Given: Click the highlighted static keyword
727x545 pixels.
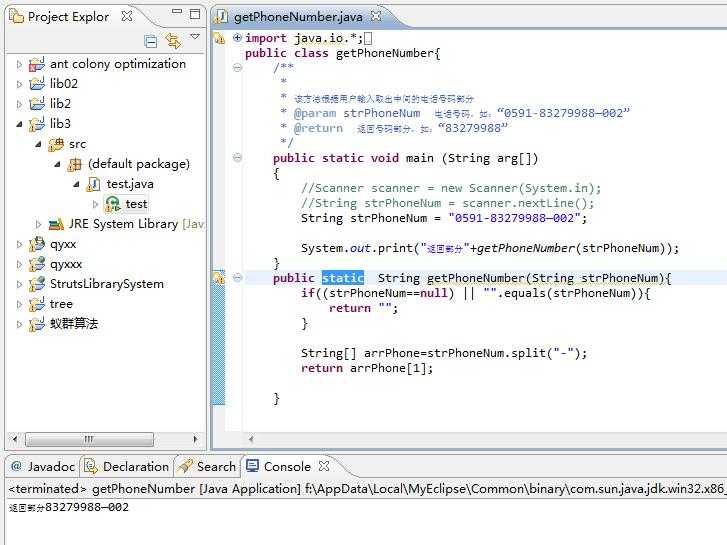Looking at the screenshot, I should pyautogui.click(x=343, y=278).
